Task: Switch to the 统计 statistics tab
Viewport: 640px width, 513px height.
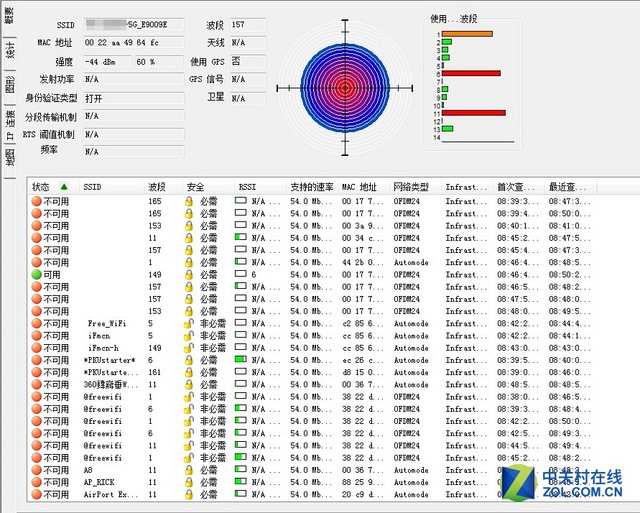Action: tap(10, 50)
